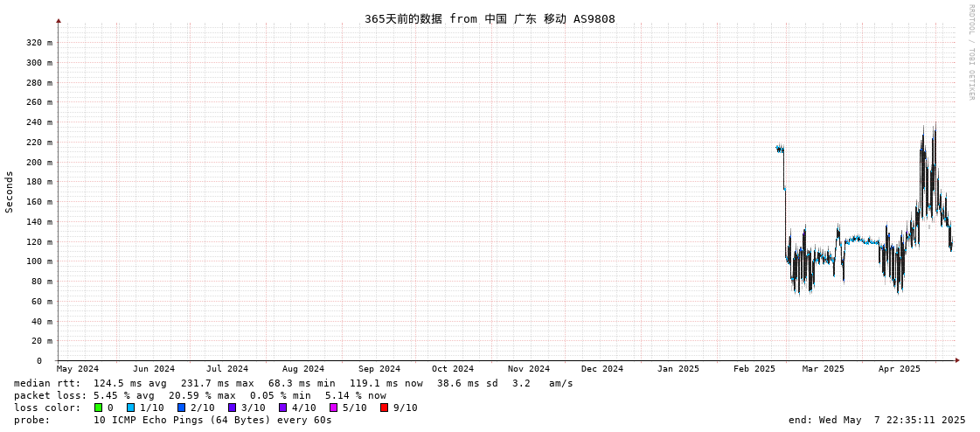Click the 'Feb 2025' x-axis label
980x432 pixels.
tap(754, 369)
